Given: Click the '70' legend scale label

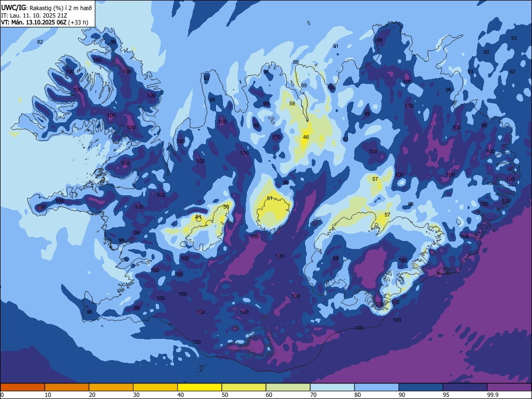Looking at the screenshot, I should click(313, 395).
